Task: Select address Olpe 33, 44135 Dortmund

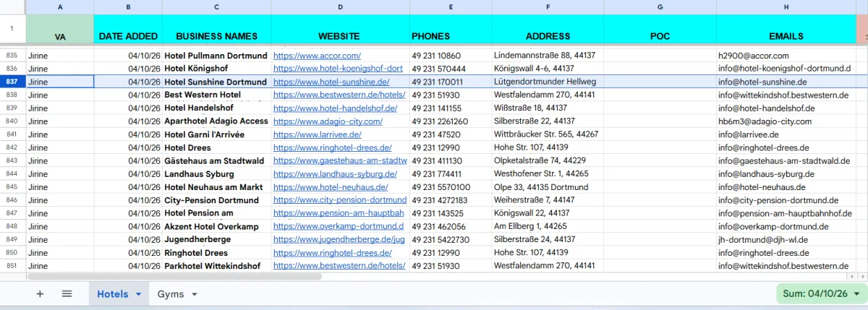Action: pyautogui.click(x=548, y=187)
